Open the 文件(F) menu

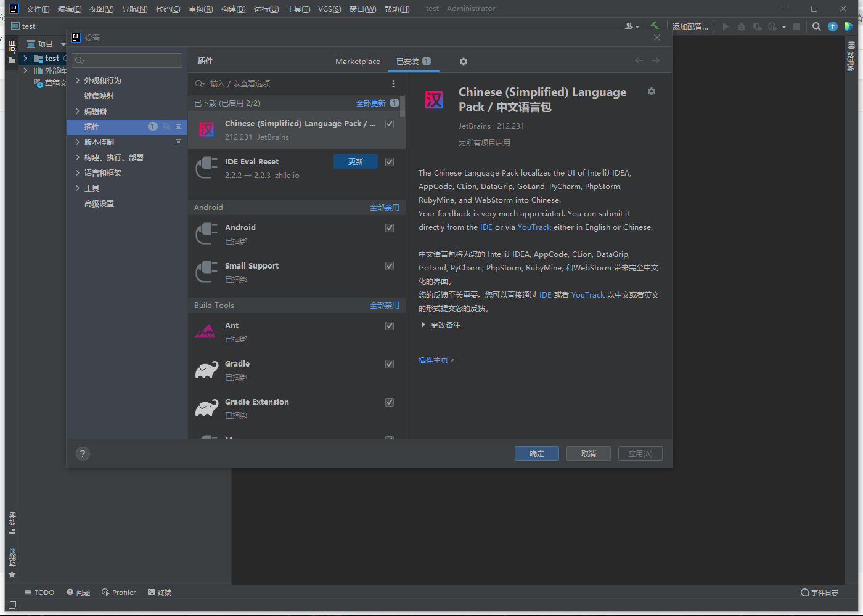click(38, 9)
